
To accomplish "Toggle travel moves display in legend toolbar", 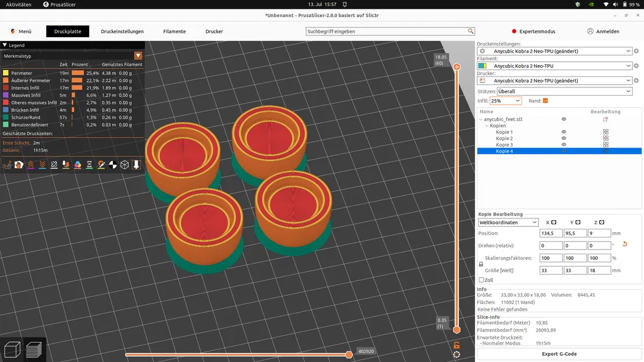I will coord(7,165).
